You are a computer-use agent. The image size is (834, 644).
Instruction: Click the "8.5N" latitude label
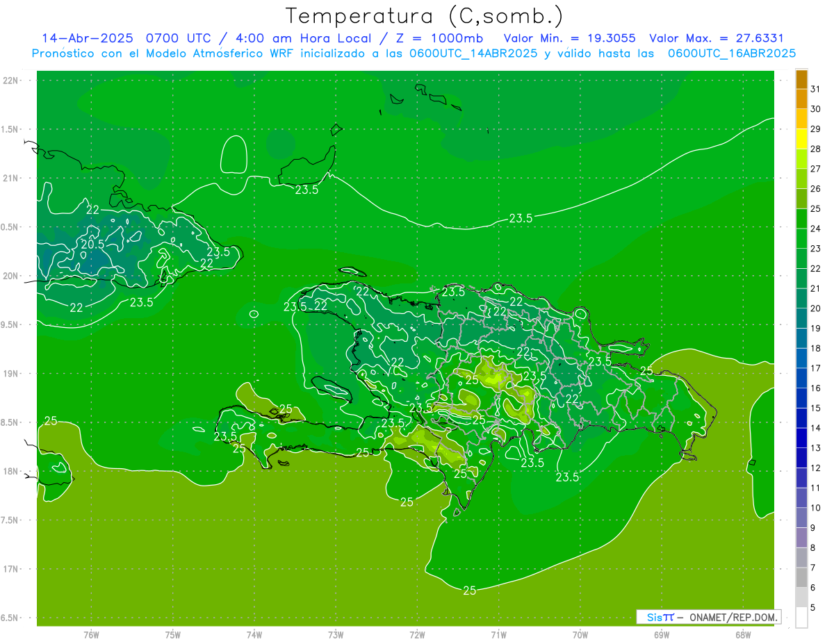pos(10,422)
